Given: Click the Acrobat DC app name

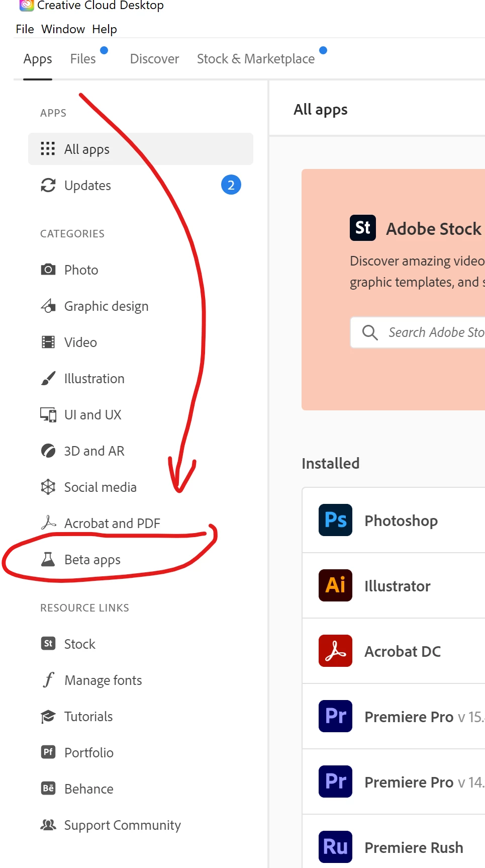Looking at the screenshot, I should tap(403, 651).
